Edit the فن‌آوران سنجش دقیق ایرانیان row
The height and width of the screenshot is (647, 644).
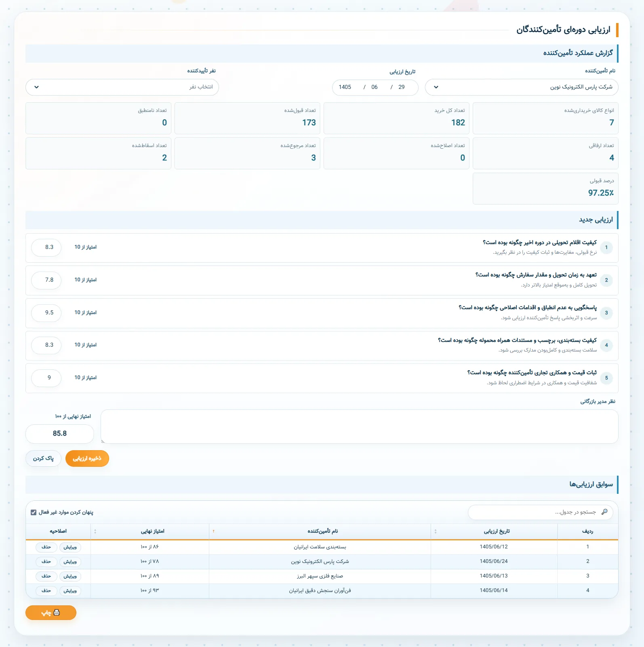(70, 591)
